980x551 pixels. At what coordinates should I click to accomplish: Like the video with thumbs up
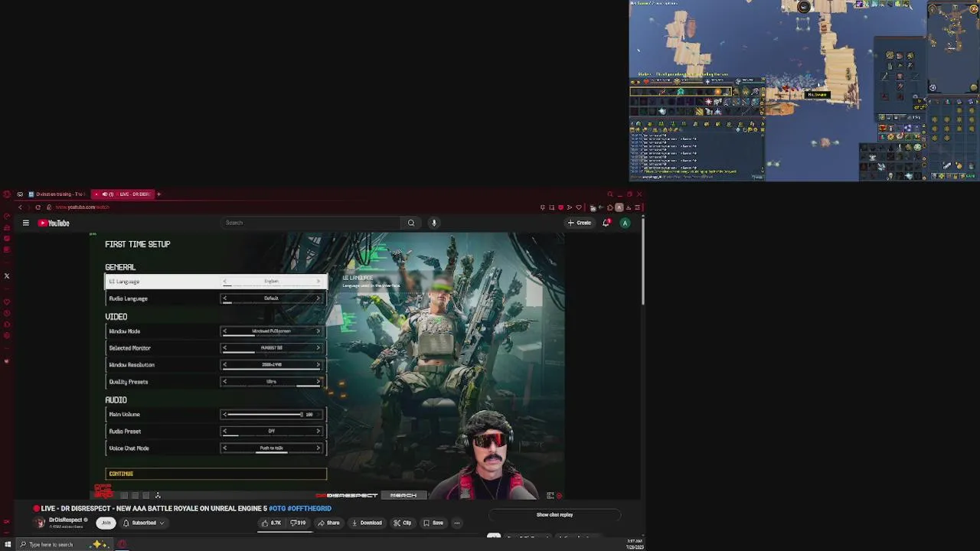(x=271, y=523)
